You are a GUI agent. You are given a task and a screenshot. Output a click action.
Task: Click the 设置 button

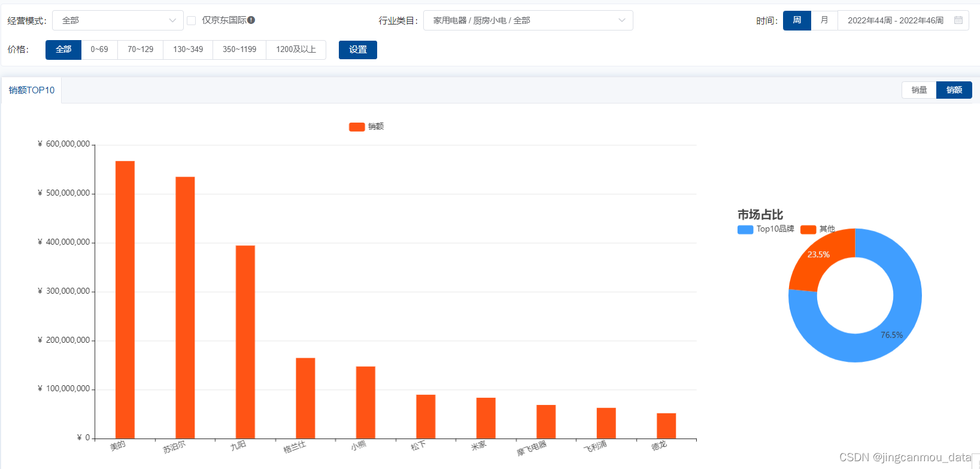point(358,50)
